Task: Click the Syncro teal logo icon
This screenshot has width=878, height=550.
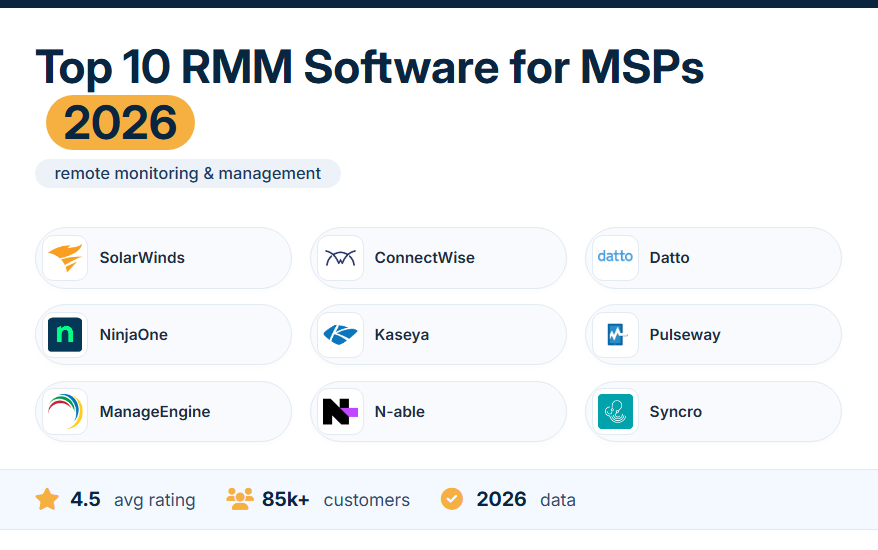Action: point(615,412)
